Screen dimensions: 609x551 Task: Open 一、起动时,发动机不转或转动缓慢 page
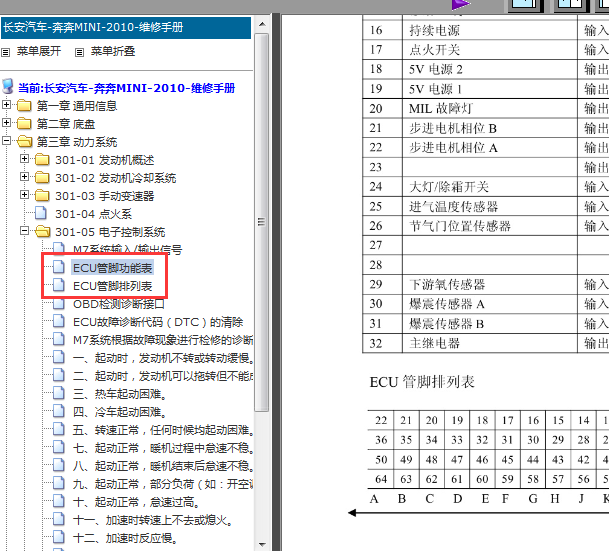pos(163,358)
